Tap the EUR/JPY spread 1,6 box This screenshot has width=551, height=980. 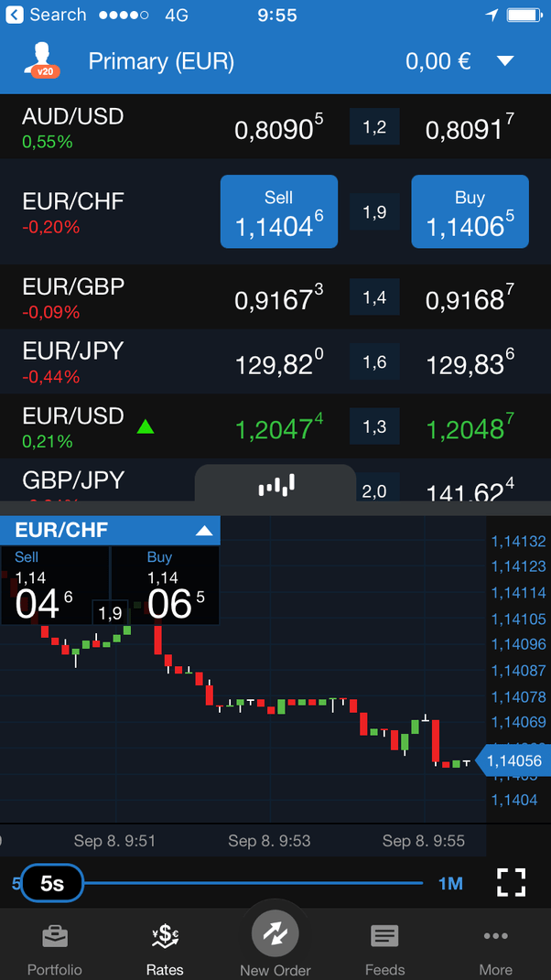pos(374,361)
